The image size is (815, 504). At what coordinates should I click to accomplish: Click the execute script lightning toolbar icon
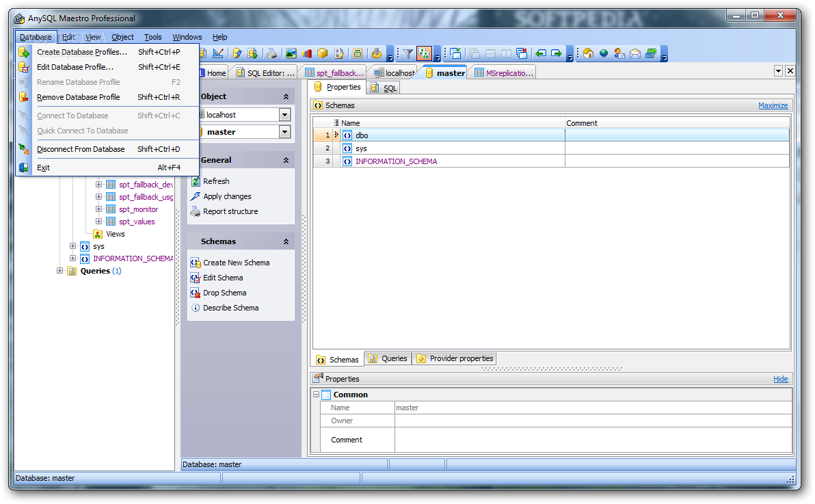pyautogui.click(x=237, y=53)
